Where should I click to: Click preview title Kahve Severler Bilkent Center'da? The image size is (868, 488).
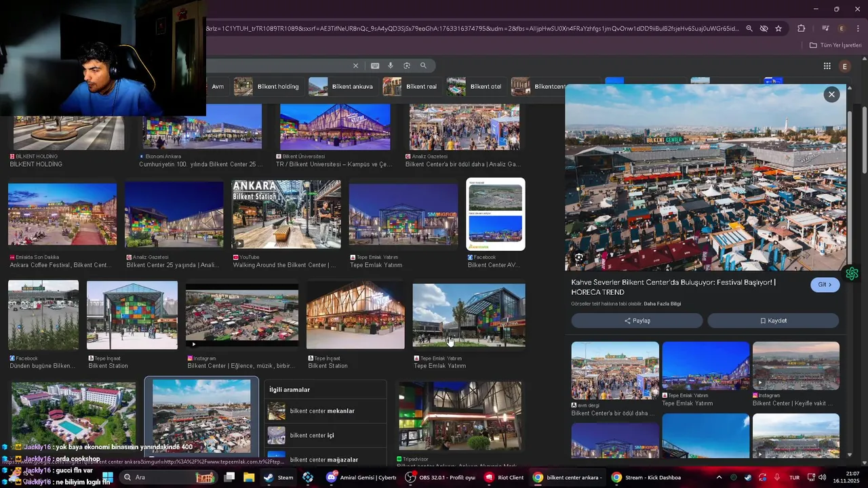[673, 287]
